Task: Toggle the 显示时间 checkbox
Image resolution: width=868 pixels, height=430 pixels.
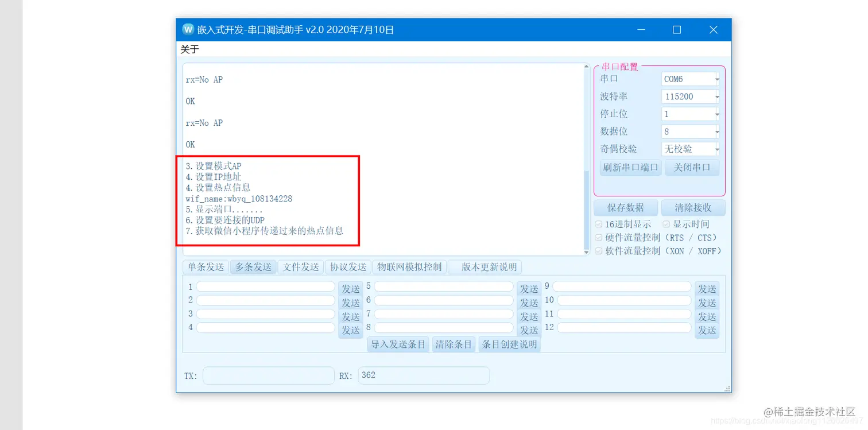Action: (666, 224)
